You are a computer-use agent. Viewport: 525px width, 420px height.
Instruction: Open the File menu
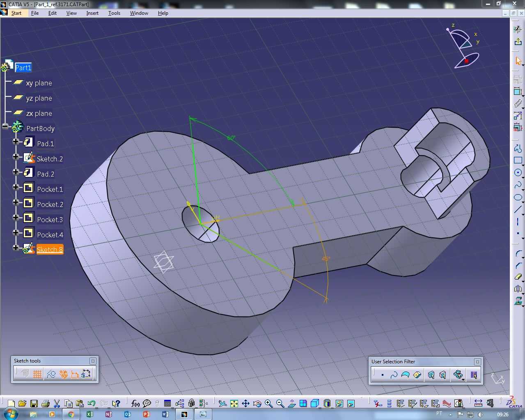pos(35,13)
